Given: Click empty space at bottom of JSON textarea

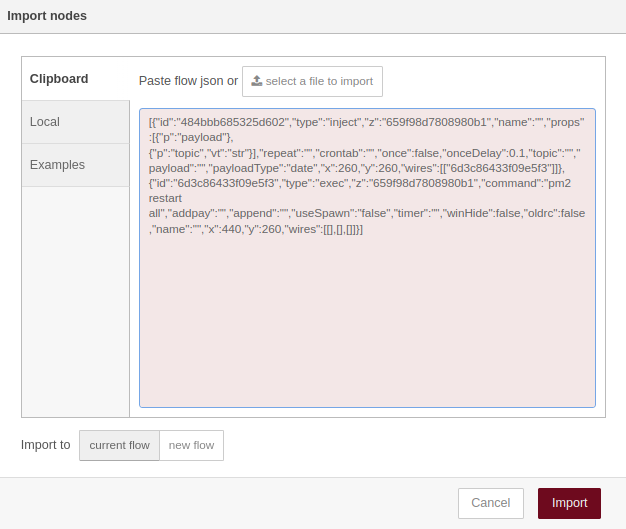Looking at the screenshot, I should [x=367, y=380].
